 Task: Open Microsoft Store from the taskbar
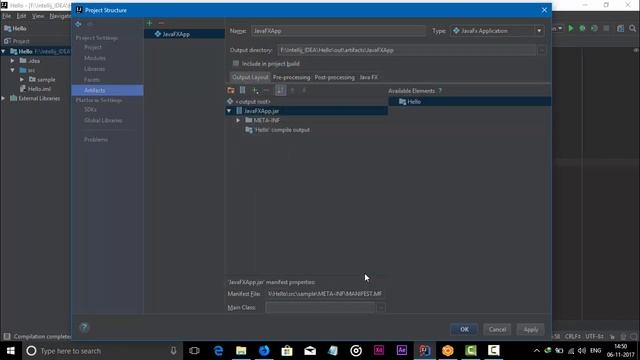(287, 351)
